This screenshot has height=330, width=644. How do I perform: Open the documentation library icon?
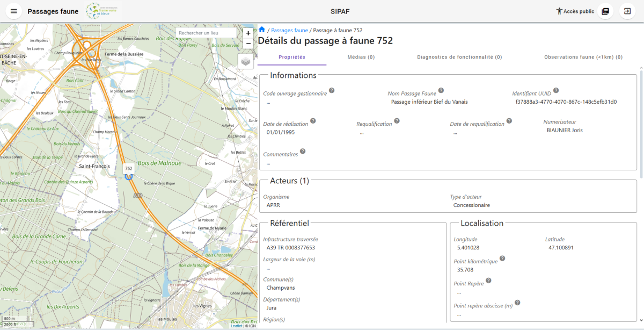click(x=605, y=11)
